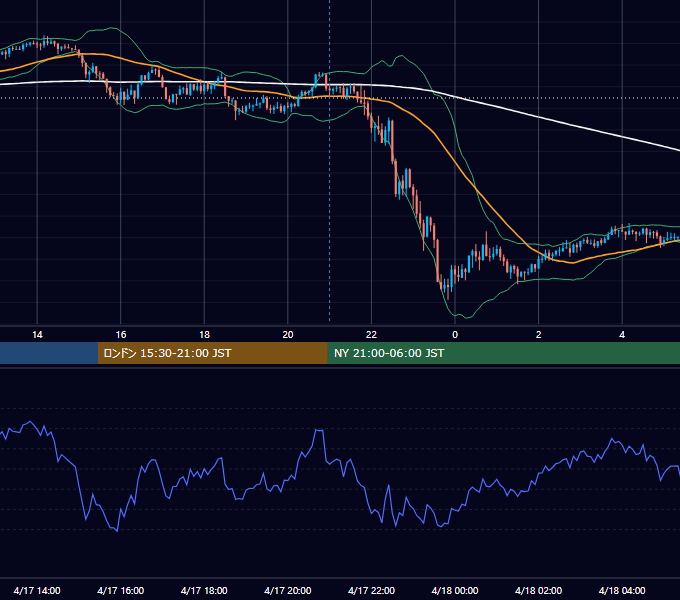Click the 4/18 04:00 indicator time label
The height and width of the screenshot is (600, 680).
[622, 590]
